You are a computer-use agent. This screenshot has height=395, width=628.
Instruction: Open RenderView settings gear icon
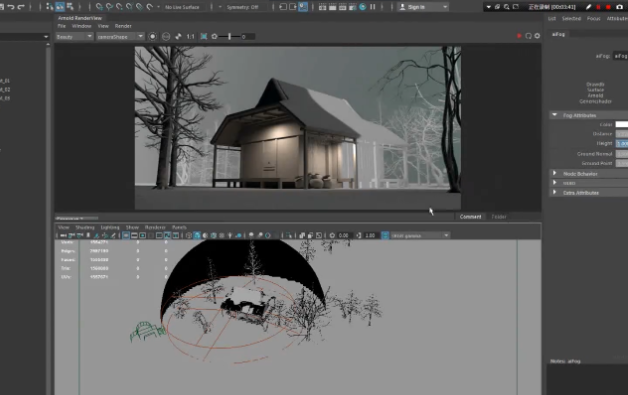(x=537, y=36)
